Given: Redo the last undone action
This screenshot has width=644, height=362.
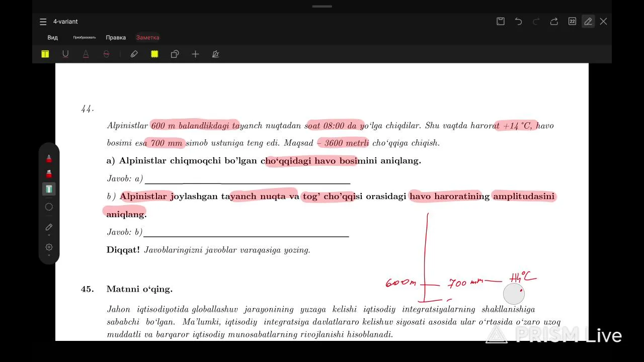Looking at the screenshot, I should [536, 21].
